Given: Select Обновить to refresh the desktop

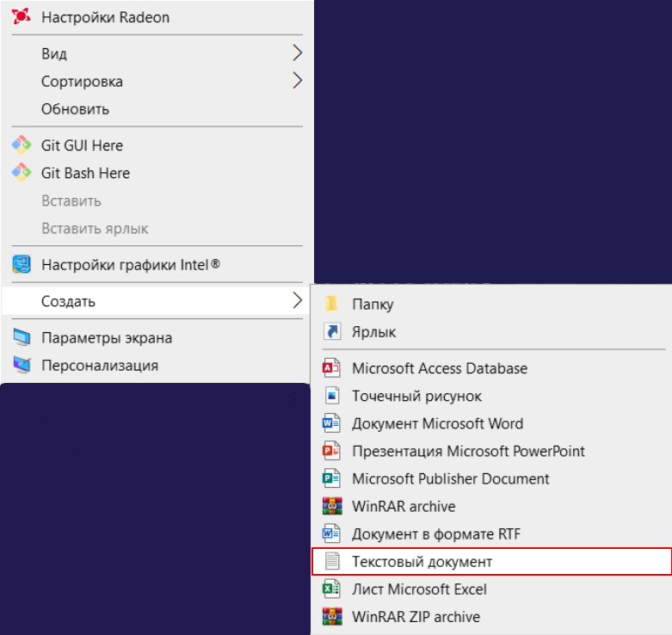Looking at the screenshot, I should (156, 108).
